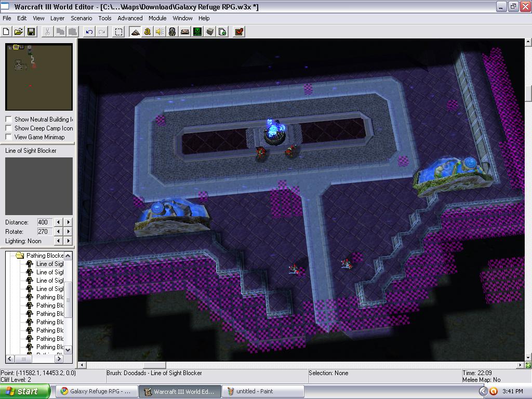
Task: Enable Show Creep Camp Icons checkbox
Action: point(9,128)
